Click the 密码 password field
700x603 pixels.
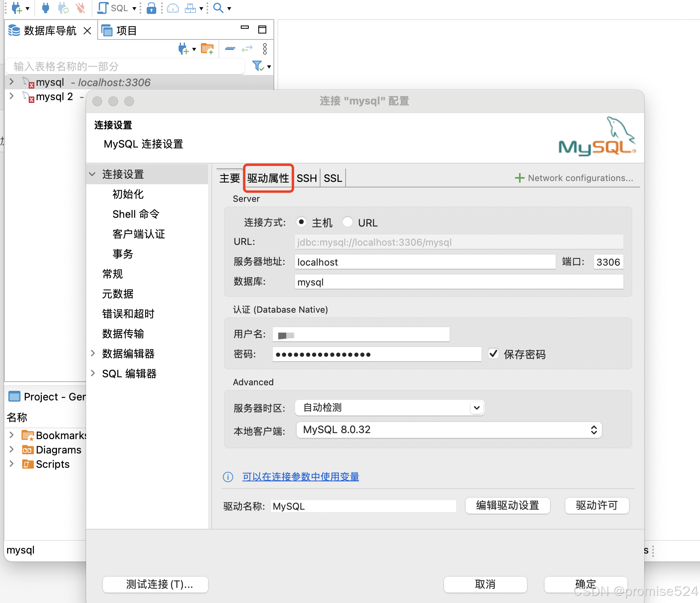377,354
